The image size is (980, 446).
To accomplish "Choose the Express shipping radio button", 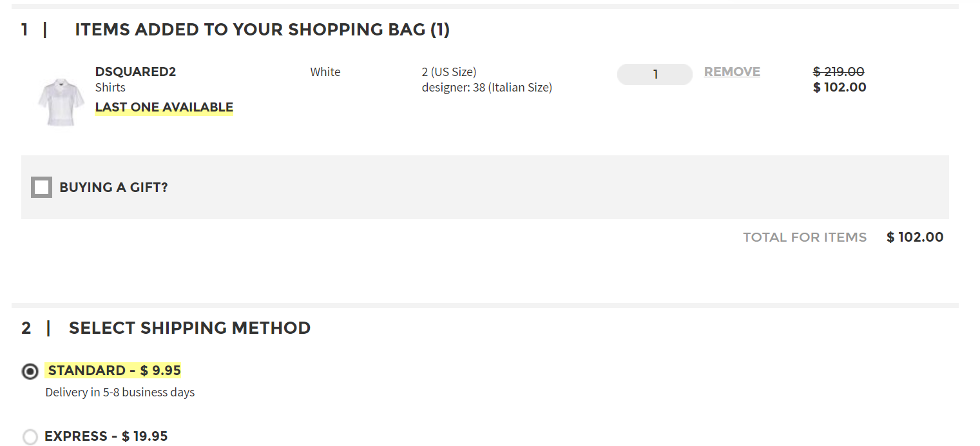I will (30, 437).
